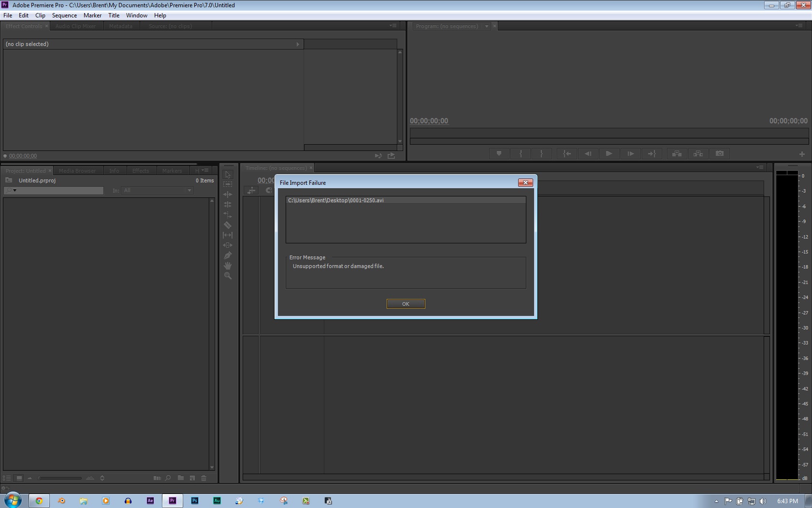The width and height of the screenshot is (812, 508).
Task: Close the File Import Failure dialog
Action: coord(525,182)
